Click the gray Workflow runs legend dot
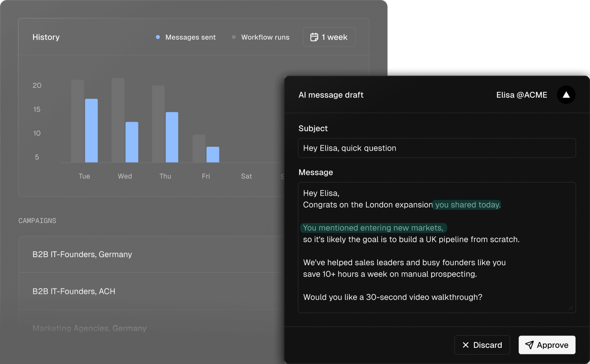The width and height of the screenshot is (590, 364). pyautogui.click(x=234, y=37)
